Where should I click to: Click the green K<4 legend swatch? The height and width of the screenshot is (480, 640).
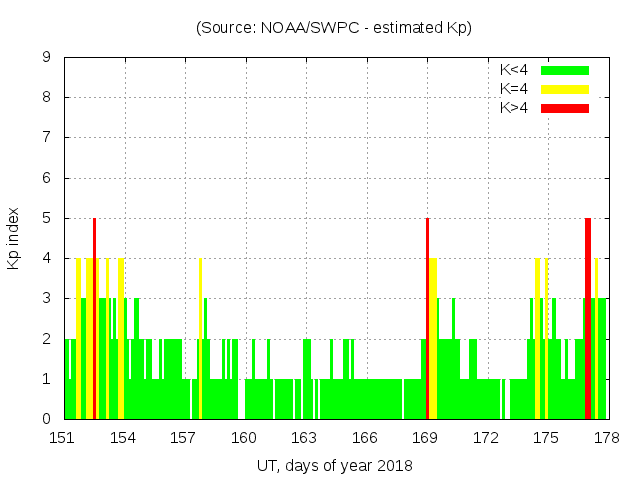click(565, 70)
